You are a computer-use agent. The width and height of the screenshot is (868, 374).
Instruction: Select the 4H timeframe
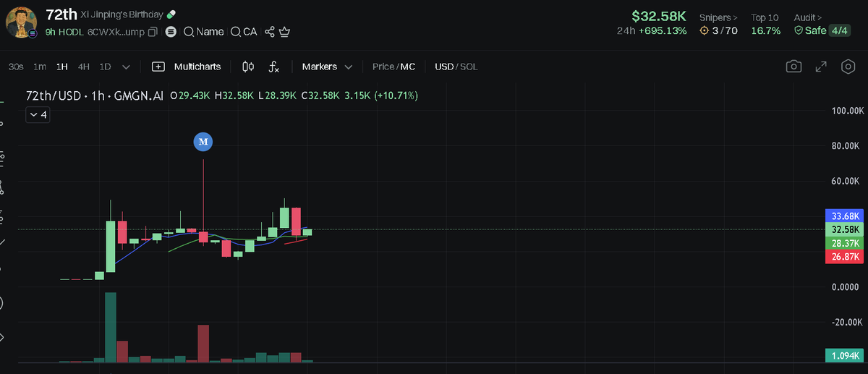(x=84, y=67)
